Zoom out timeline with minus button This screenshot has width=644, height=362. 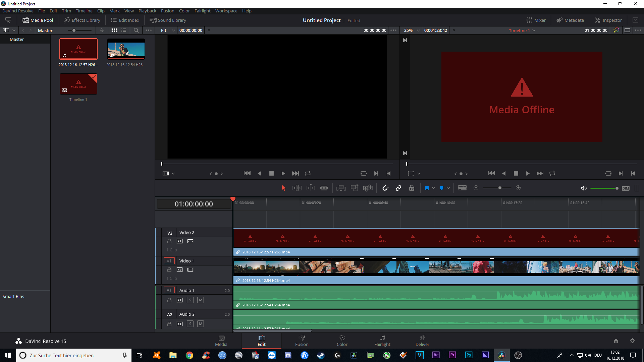(476, 188)
